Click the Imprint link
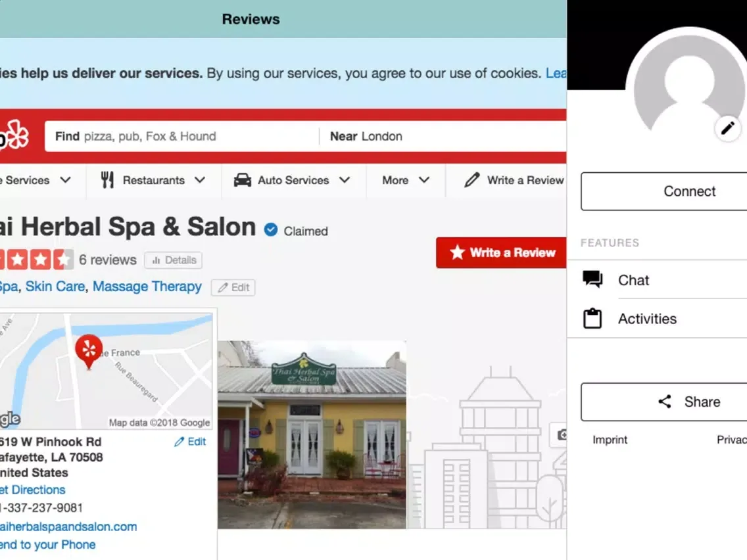The image size is (747, 560). click(x=610, y=440)
